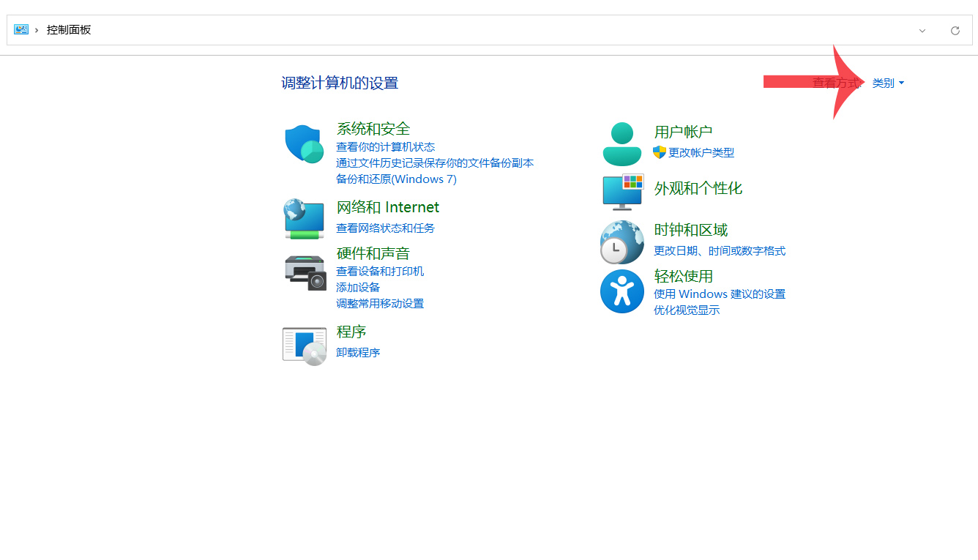Click the User Accounts person icon

pyautogui.click(x=621, y=143)
